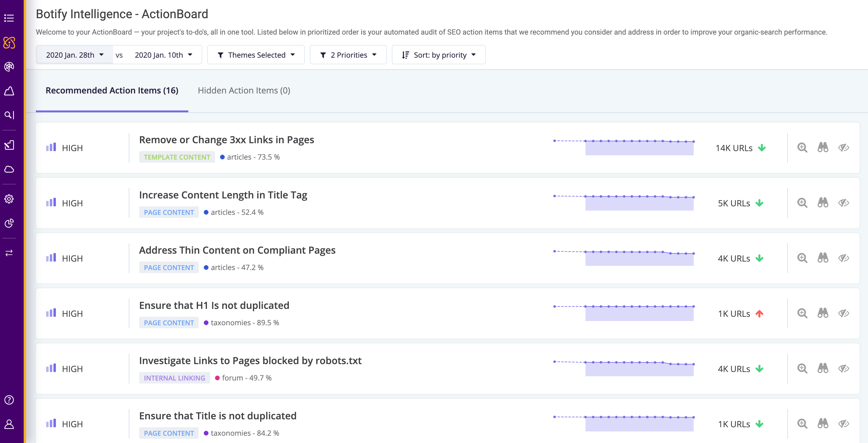Screen dimensions: 868x443
Task: Zoom into Investigate Links blocked by robots.txt
Action: [x=802, y=368]
